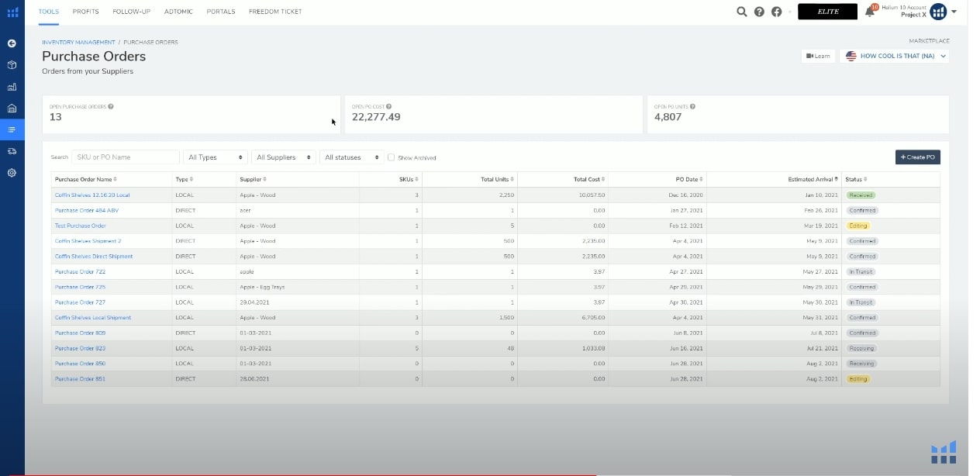Click help icon beside Open Purchase Orders
The image size is (980, 476).
[x=111, y=106]
